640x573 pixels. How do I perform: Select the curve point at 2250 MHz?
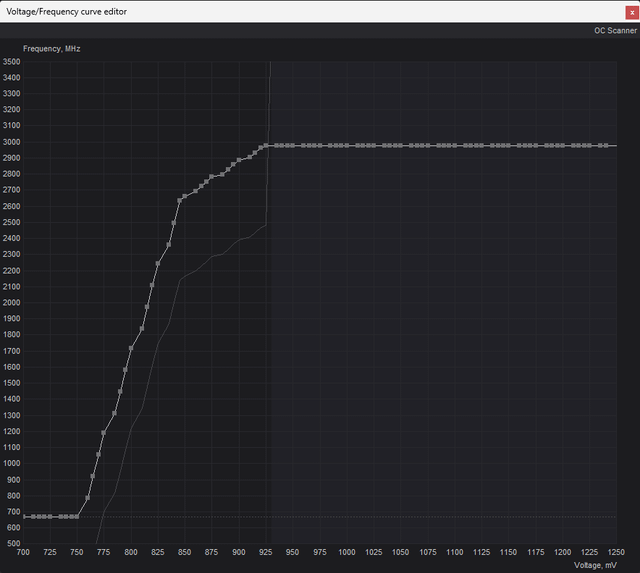[x=158, y=263]
